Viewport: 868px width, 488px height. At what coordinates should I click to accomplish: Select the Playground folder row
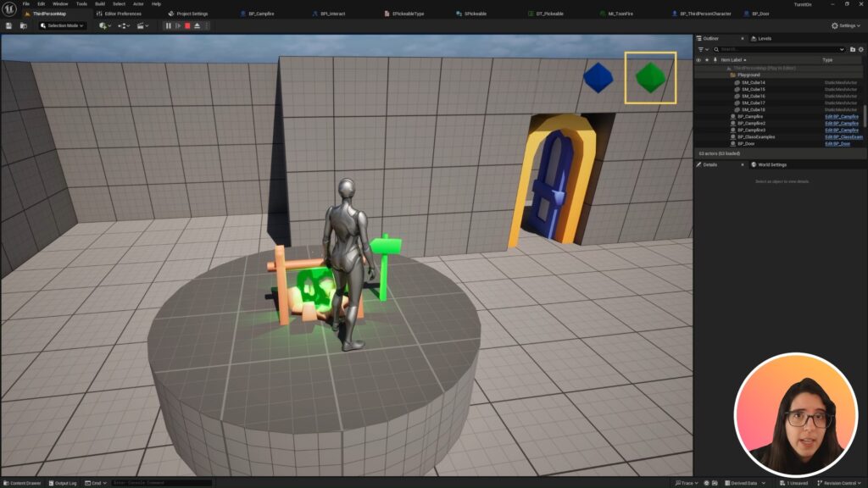778,75
